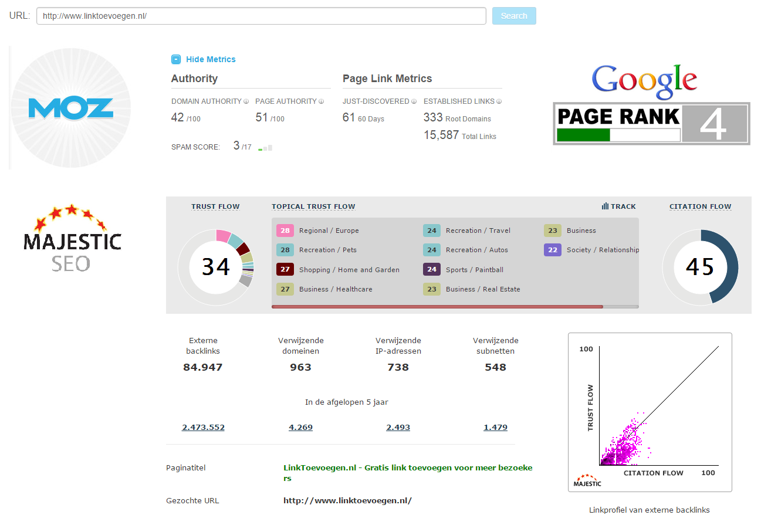Click the Citation Flow heading link
This screenshot has width=761, height=532.
click(701, 206)
